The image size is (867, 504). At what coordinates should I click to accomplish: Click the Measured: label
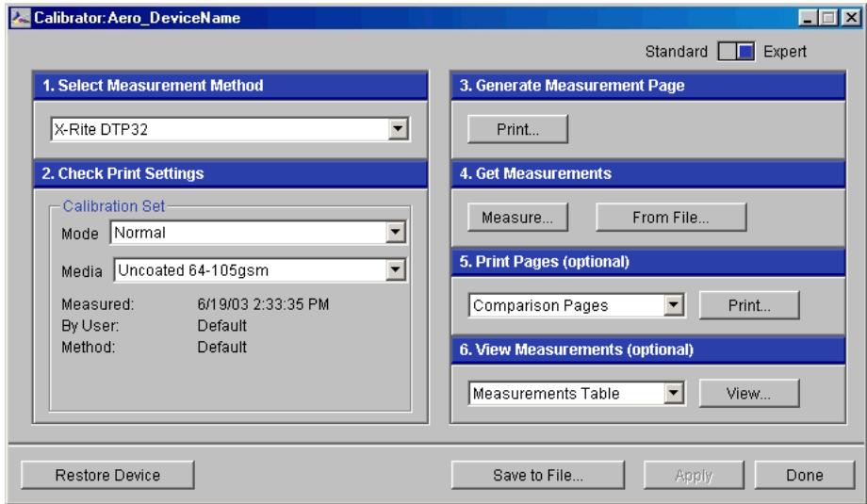98,304
